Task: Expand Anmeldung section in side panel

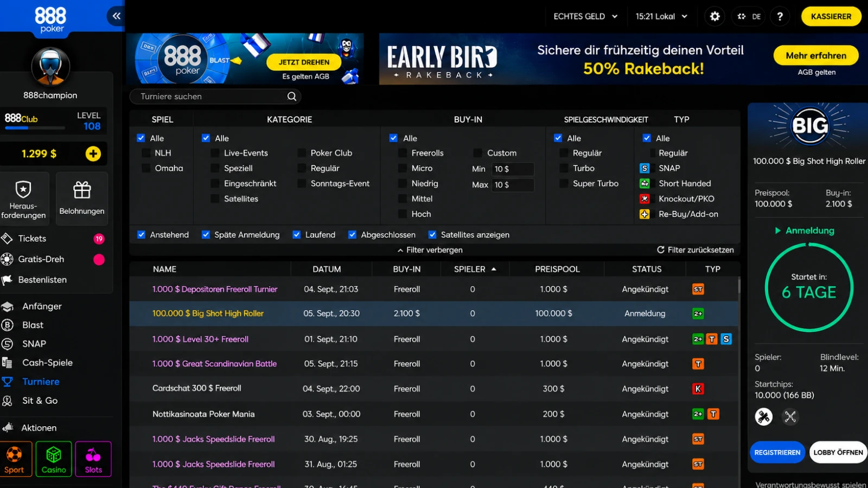Action: click(x=804, y=230)
